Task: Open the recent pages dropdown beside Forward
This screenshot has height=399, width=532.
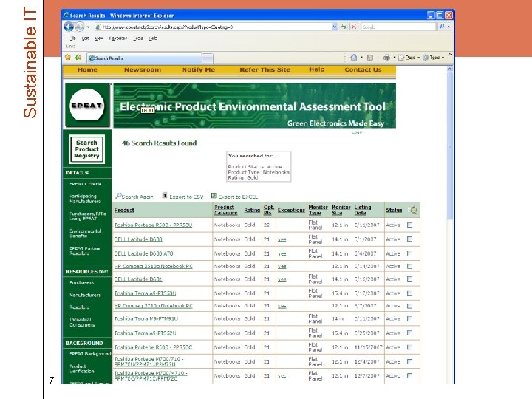Action: pos(88,27)
